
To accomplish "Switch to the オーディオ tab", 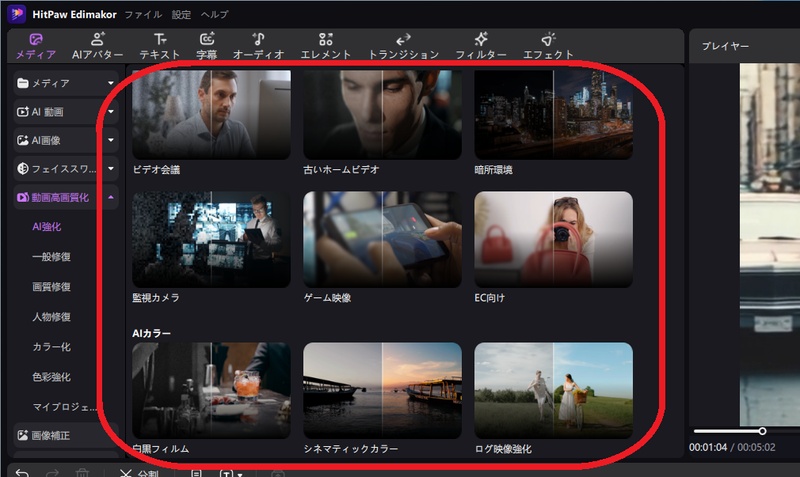I will tap(258, 46).
